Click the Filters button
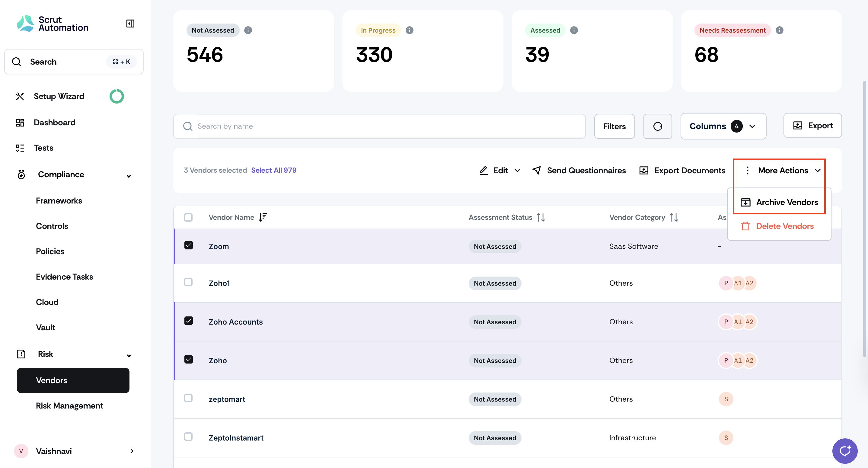Viewport: 868px width, 468px height. click(x=614, y=126)
